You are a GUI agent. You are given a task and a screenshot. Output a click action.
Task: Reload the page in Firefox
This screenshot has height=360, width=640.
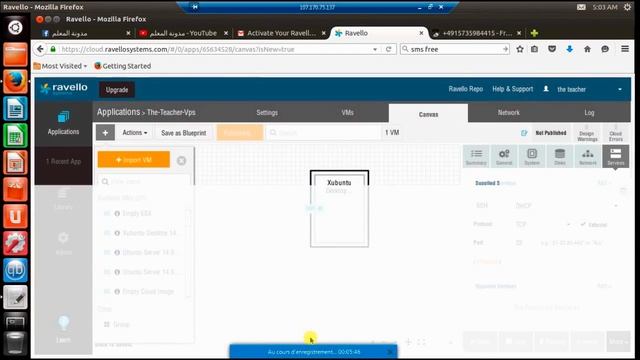pyautogui.click(x=389, y=49)
